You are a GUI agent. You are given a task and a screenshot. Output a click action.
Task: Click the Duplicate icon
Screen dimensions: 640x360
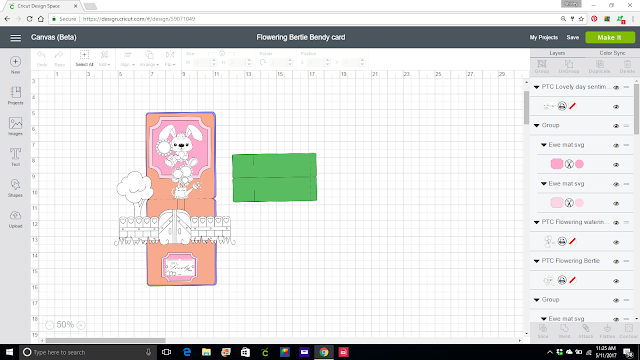pyautogui.click(x=600, y=64)
